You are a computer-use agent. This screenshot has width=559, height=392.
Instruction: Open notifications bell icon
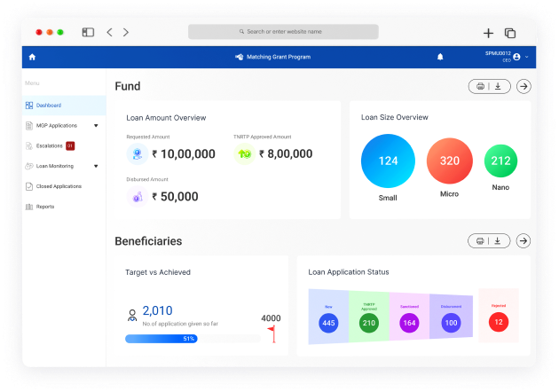point(440,57)
